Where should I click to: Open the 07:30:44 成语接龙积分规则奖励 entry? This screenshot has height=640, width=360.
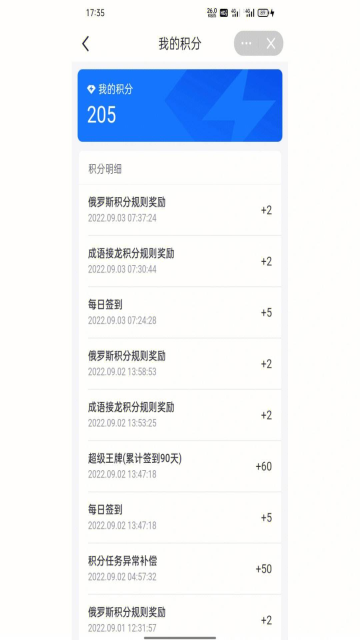pos(180,261)
